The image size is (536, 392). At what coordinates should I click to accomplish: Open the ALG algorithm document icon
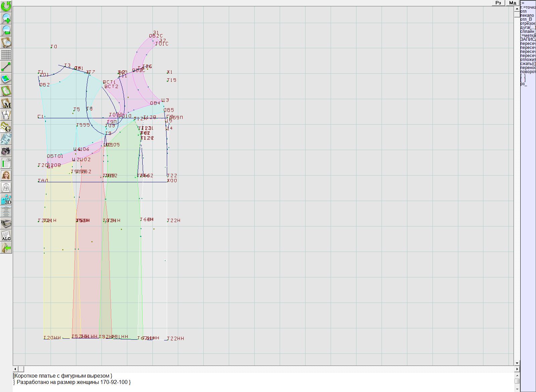coord(6,236)
